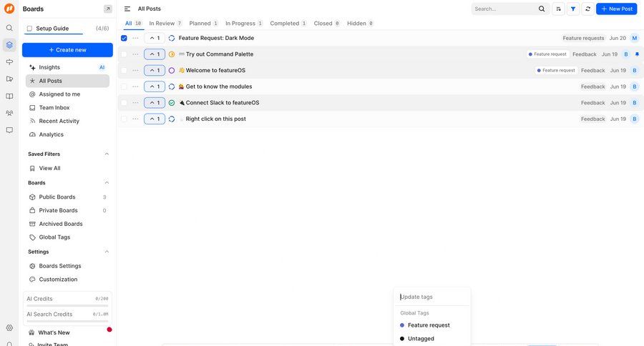Click completed status icon of Connect Slack
This screenshot has height=346, width=644.
pyautogui.click(x=172, y=103)
